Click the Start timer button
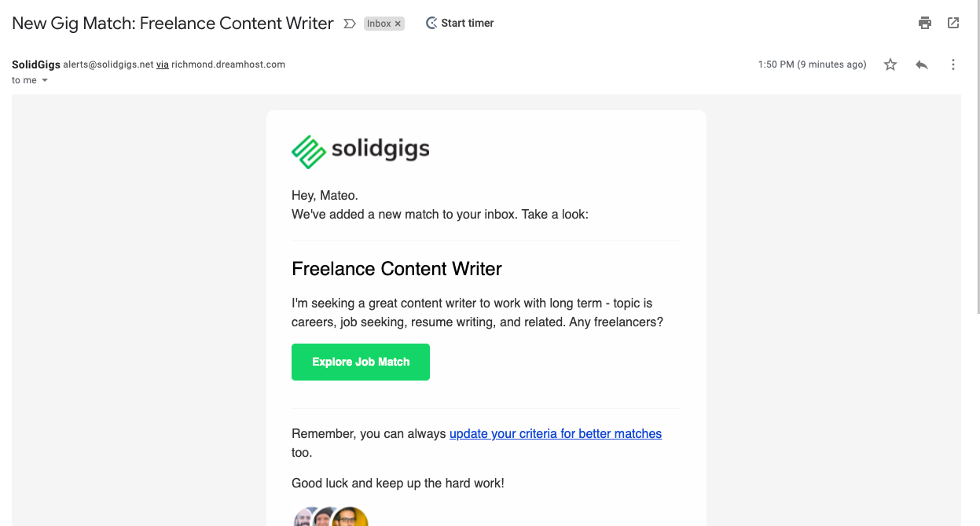 [x=460, y=24]
